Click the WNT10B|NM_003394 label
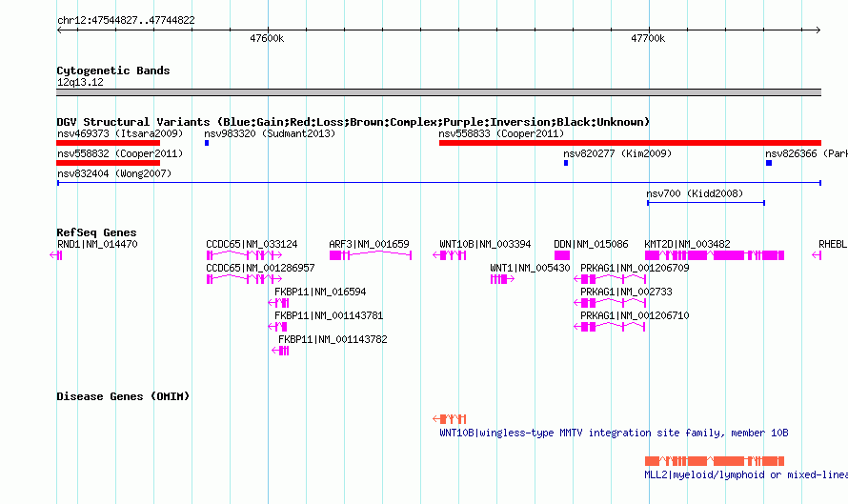 pyautogui.click(x=485, y=245)
